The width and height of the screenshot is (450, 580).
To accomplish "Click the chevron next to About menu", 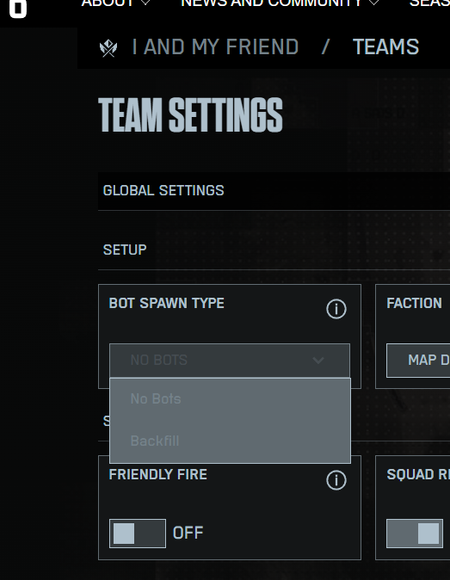I will pyautogui.click(x=146, y=3).
